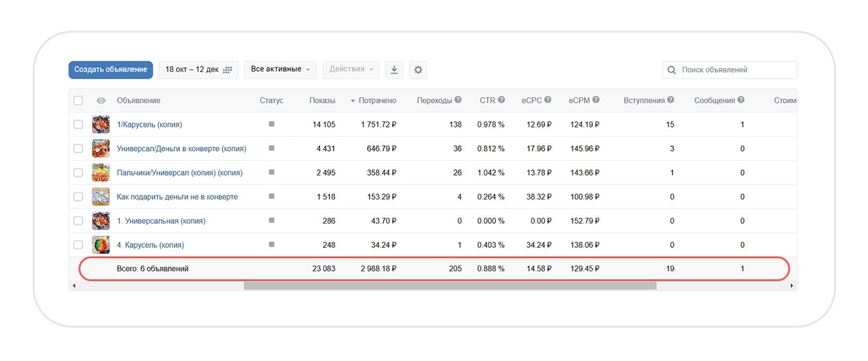Viewport: 868px width, 361px height.
Task: Click the calendar grid icon in date range
Action: click(x=228, y=70)
